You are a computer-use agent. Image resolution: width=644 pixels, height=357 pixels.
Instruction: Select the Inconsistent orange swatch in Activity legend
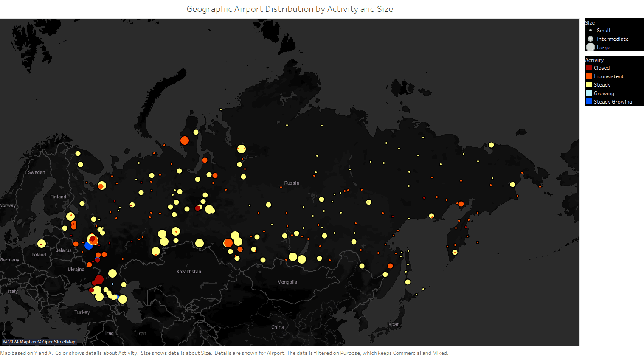(x=588, y=76)
